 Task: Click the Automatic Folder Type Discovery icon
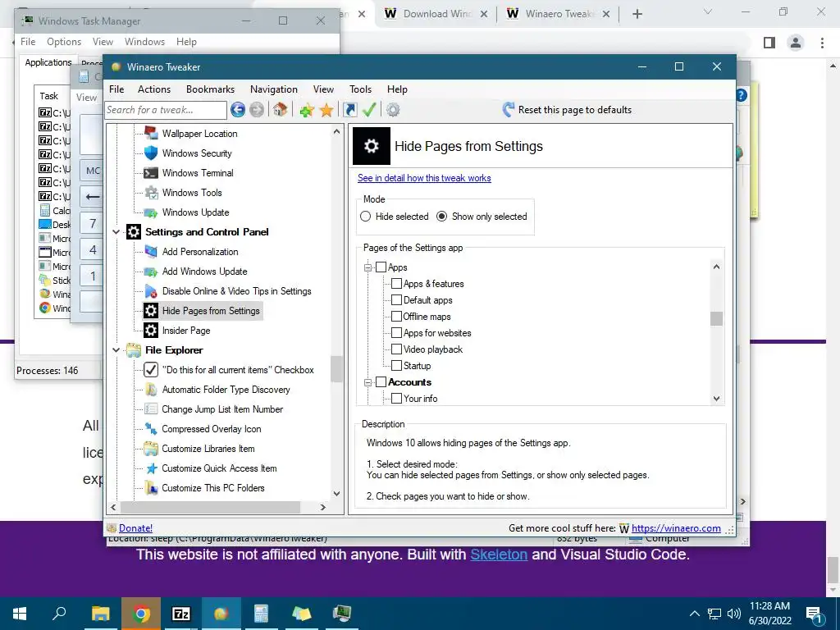[x=151, y=390]
